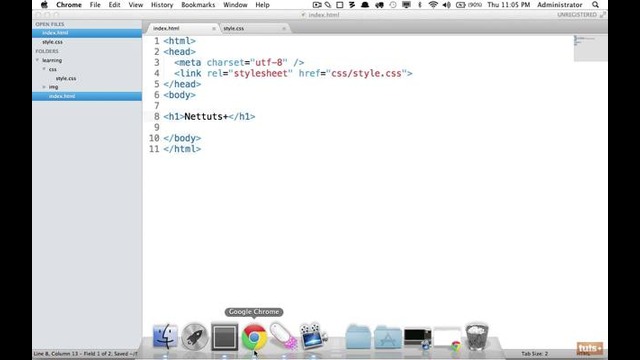
Task: Select the index.html editor tab
Action: click(x=182, y=28)
